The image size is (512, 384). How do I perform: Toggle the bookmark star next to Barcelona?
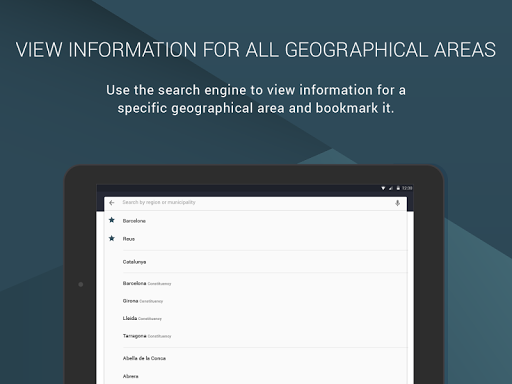click(112, 220)
